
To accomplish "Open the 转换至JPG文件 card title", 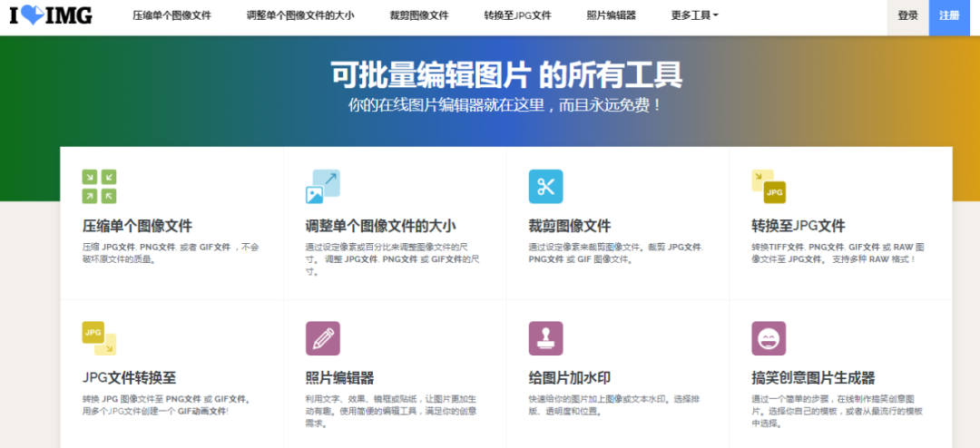I will pos(799,226).
